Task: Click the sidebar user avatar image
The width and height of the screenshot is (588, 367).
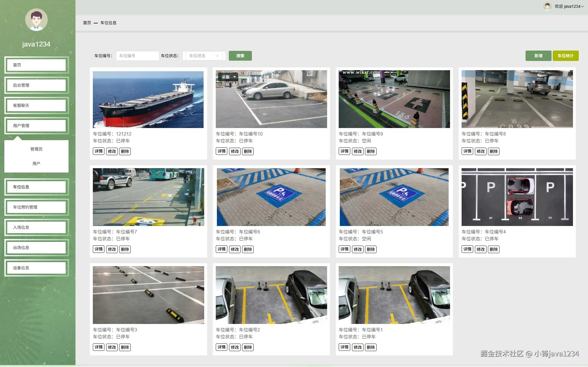Action: point(36,20)
